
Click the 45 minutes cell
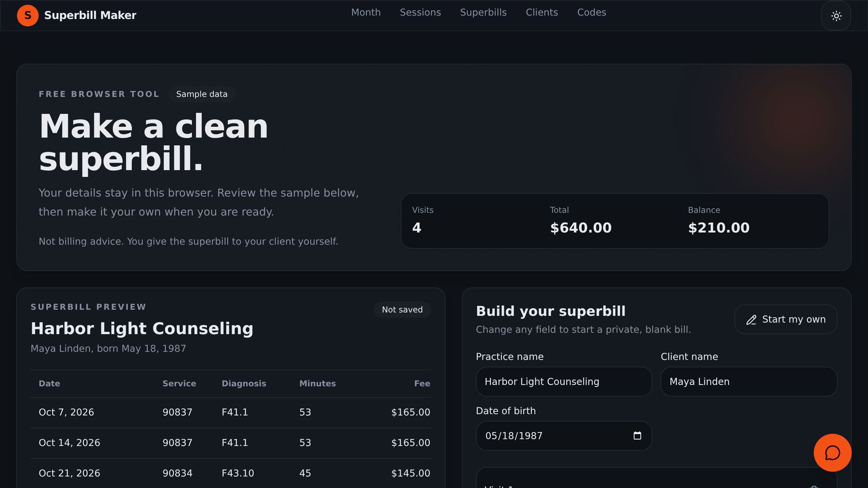point(305,473)
